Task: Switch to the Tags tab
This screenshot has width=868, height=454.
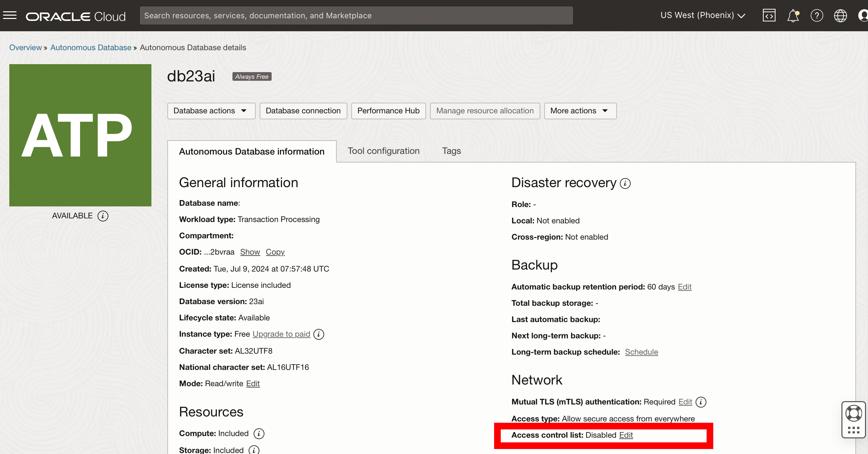Action: [x=451, y=151]
